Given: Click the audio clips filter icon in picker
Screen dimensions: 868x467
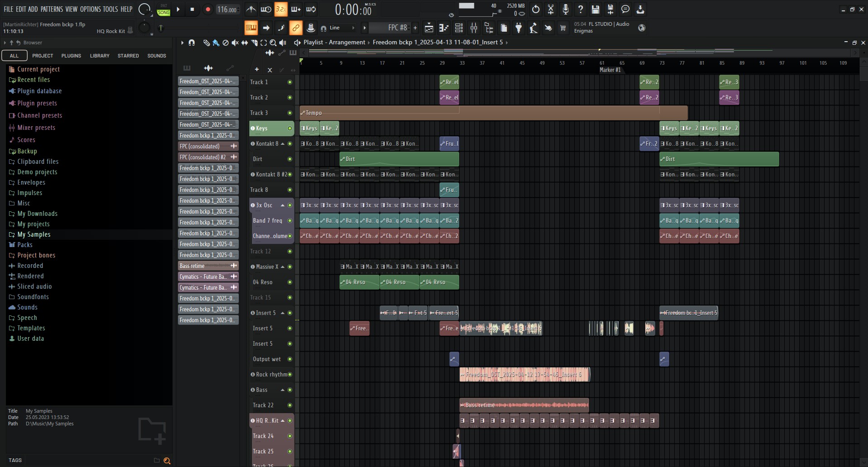Looking at the screenshot, I should tap(208, 68).
